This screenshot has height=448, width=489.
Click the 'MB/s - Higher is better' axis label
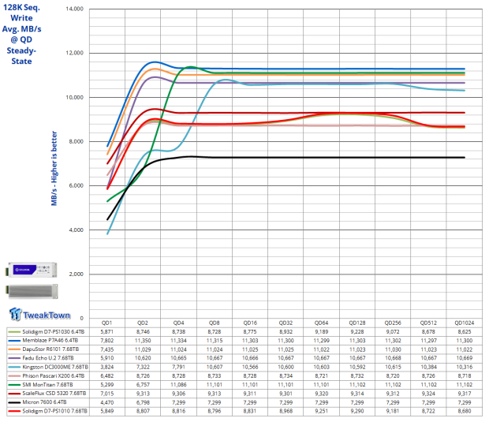(x=54, y=168)
